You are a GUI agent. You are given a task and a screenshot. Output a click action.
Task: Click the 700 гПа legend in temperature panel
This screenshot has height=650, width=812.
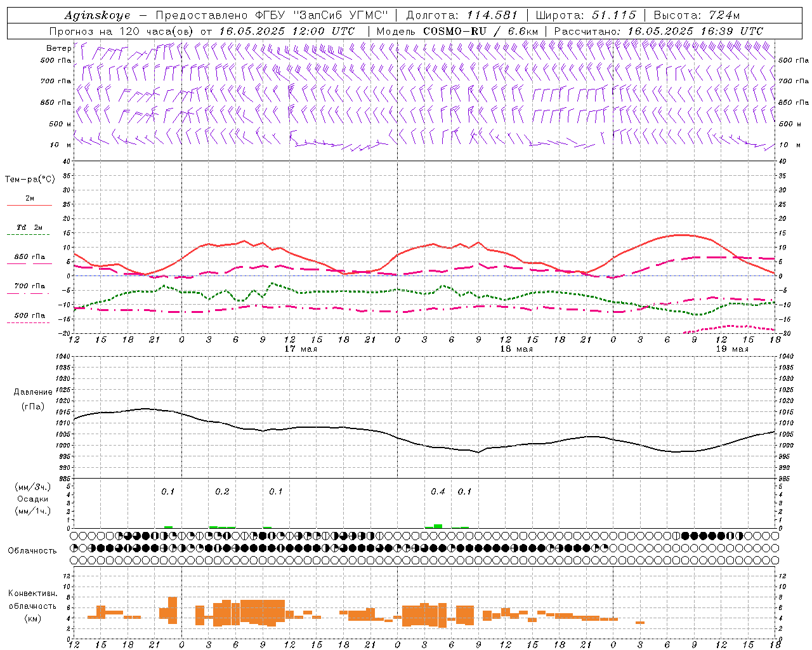pos(30,286)
